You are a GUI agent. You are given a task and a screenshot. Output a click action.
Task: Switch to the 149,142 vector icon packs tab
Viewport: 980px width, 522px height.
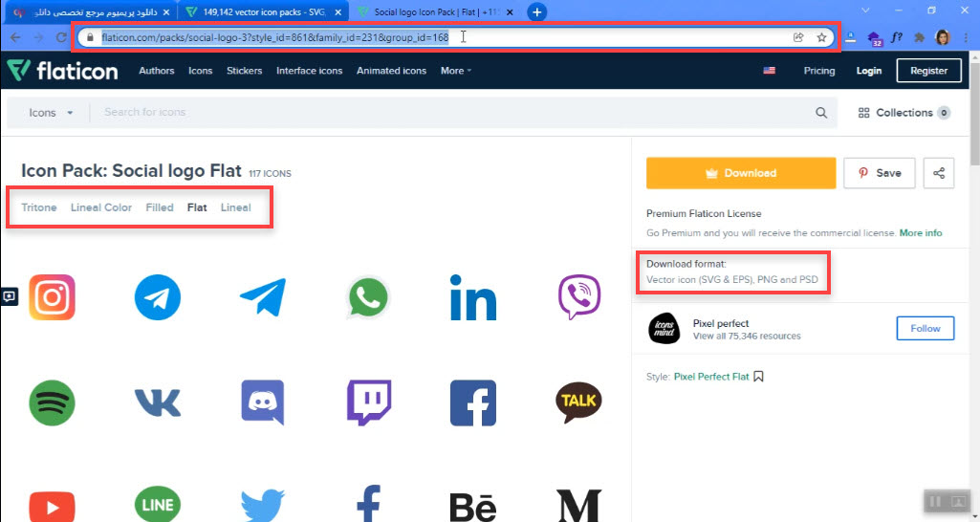pos(263,11)
